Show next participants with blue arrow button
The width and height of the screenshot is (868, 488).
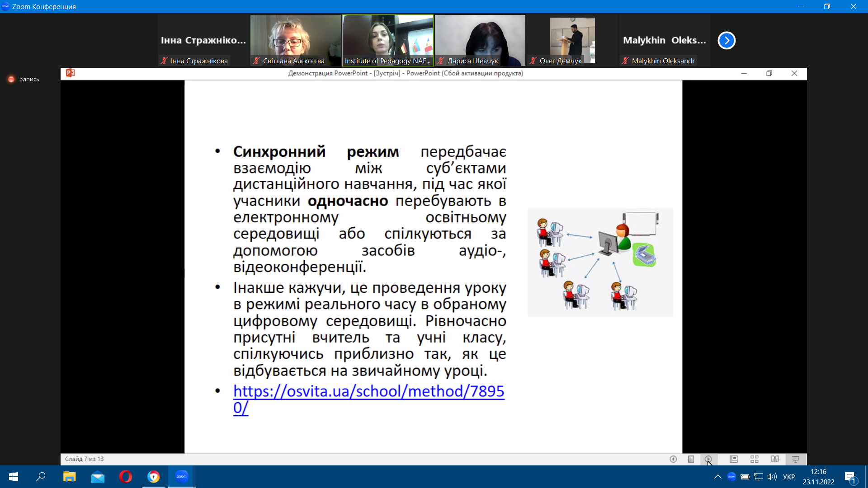tap(726, 40)
